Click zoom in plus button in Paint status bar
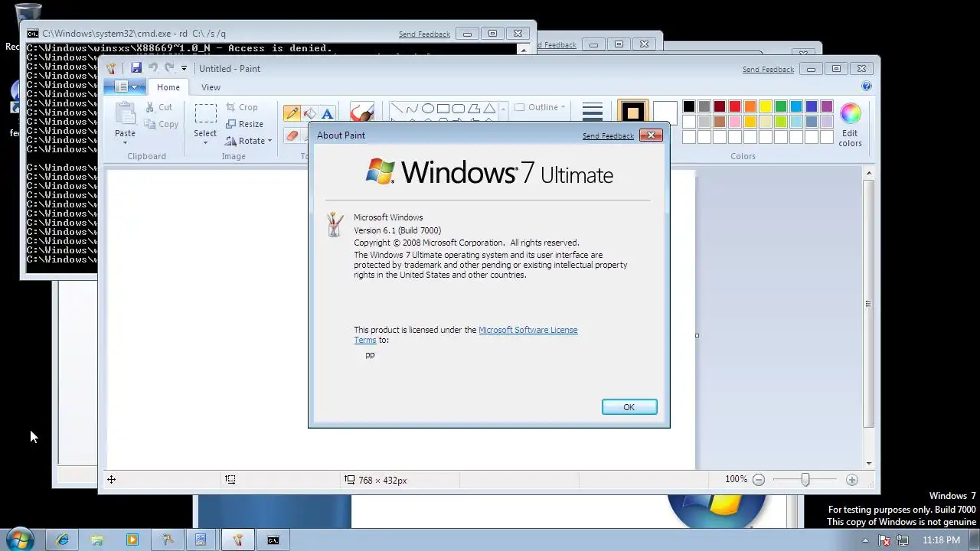Screen dimensions: 980x551 coord(852,480)
